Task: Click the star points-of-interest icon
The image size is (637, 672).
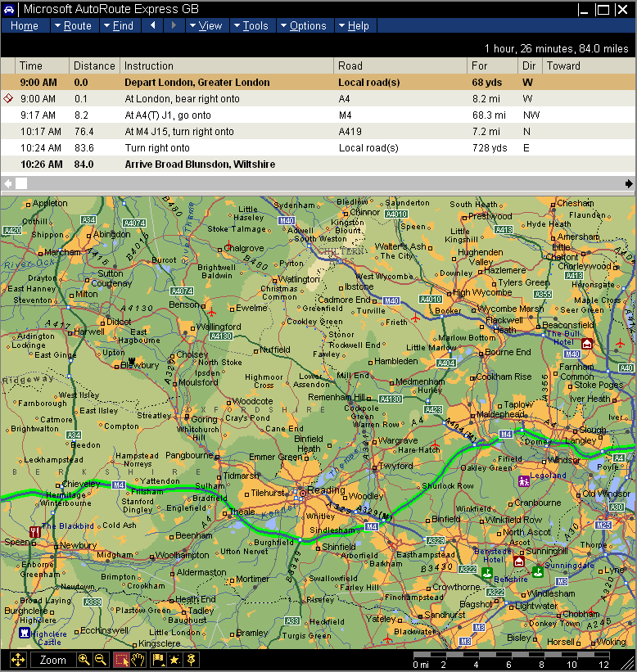Action: [174, 660]
